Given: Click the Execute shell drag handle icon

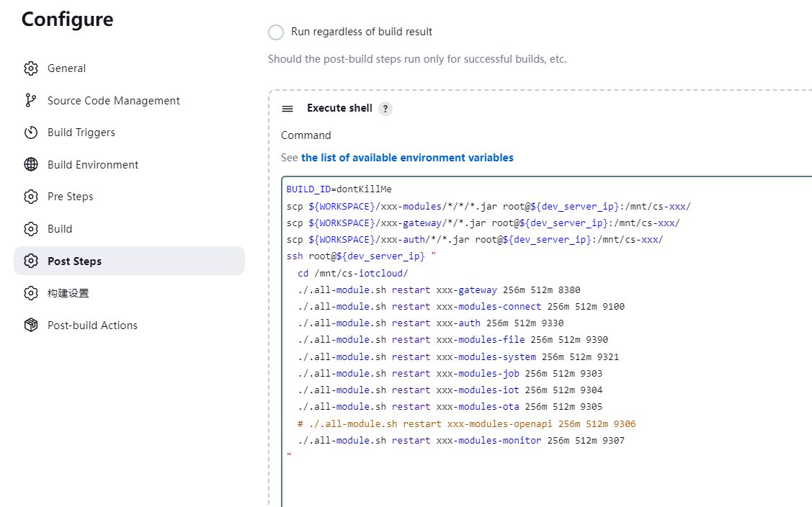Looking at the screenshot, I should 287,109.
